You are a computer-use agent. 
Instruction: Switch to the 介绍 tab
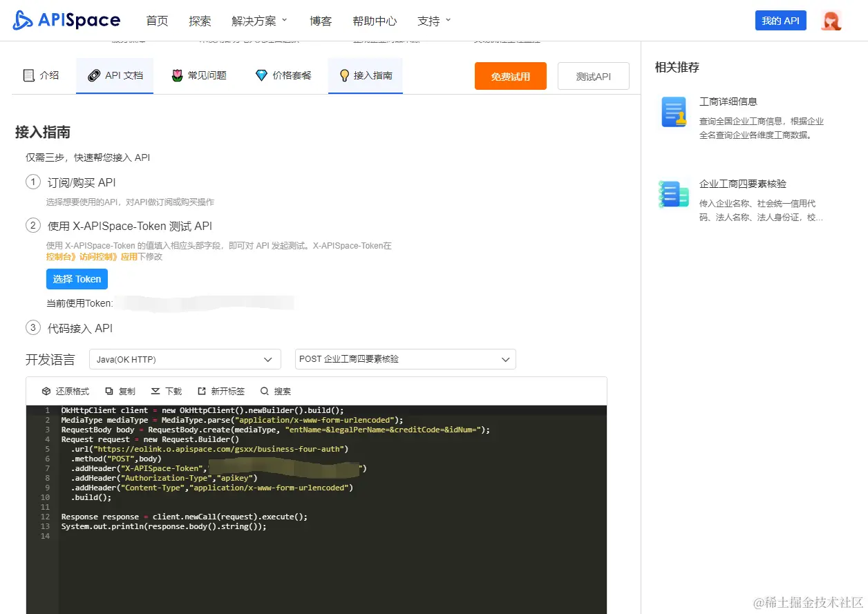[x=41, y=75]
